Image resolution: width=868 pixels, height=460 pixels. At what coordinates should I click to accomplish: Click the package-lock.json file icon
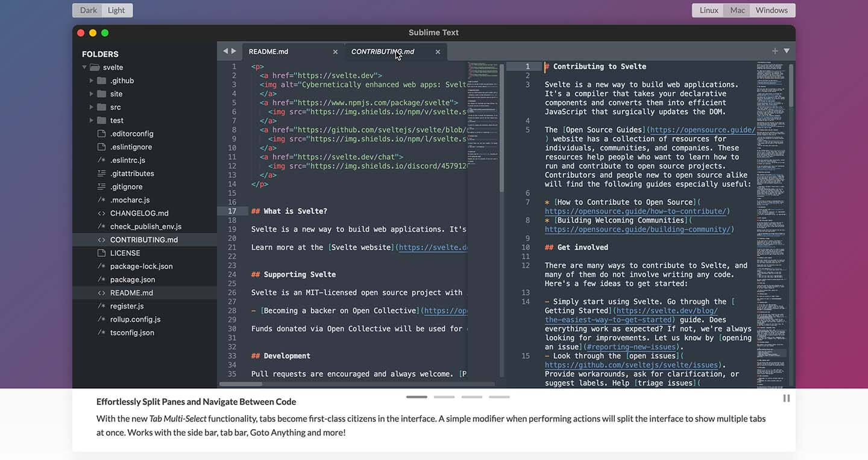[101, 266]
